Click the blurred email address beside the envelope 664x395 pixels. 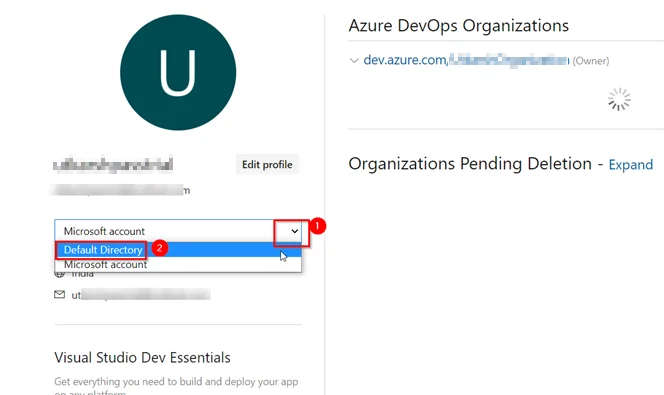pos(141,295)
